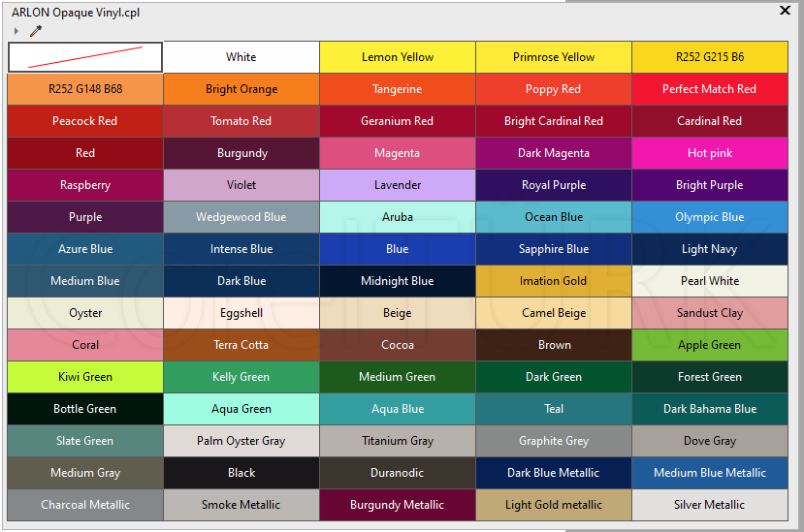
Task: Select the Bottle Green swatch
Action: pyautogui.click(x=85, y=409)
